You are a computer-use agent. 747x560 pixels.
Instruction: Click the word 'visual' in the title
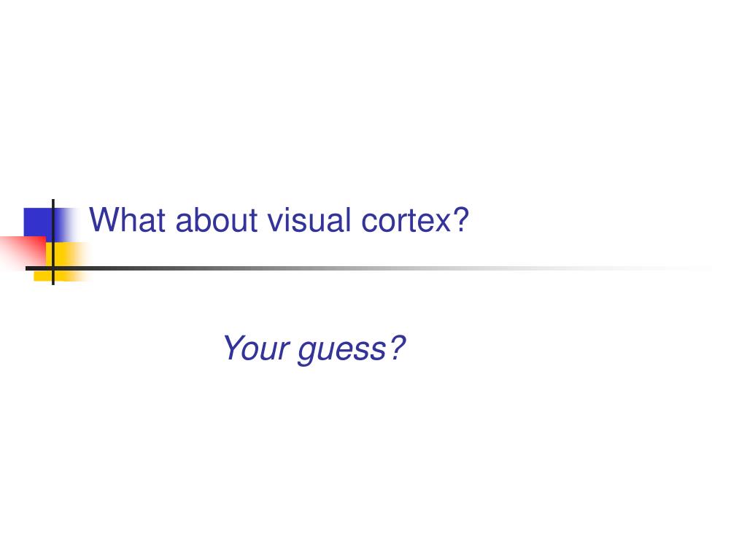[x=309, y=220]
